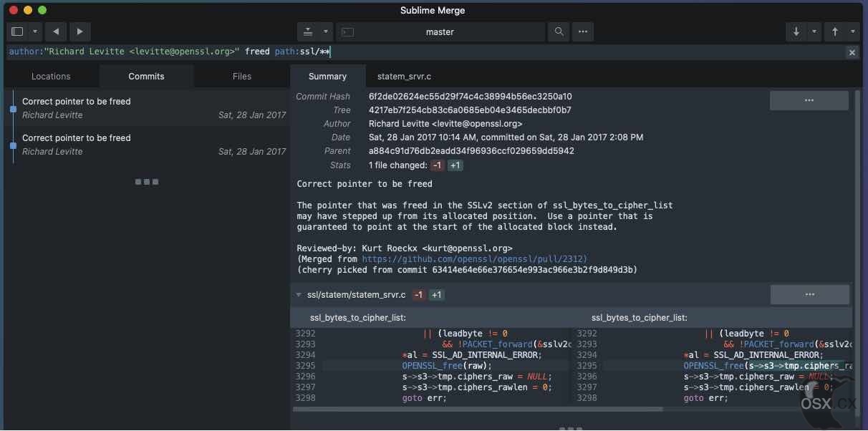Viewport: 868px width, 431px height.
Task: Click the commit date value text
Action: 506,137
